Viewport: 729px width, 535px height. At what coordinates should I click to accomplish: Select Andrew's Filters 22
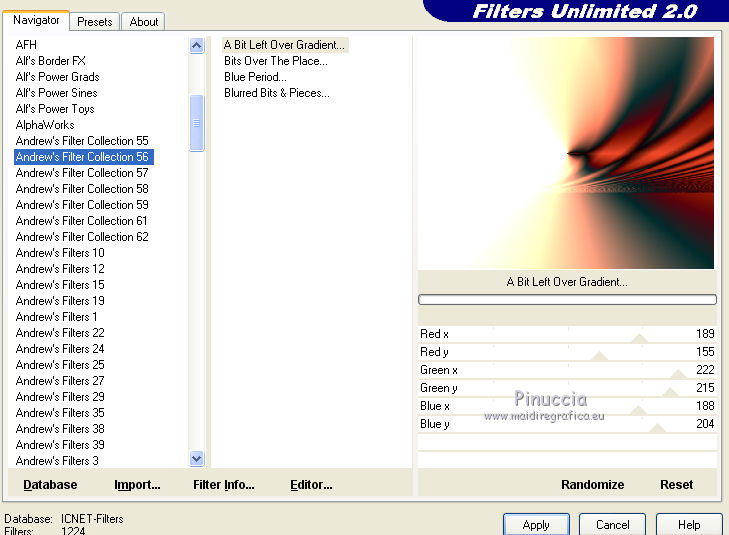[x=60, y=333]
